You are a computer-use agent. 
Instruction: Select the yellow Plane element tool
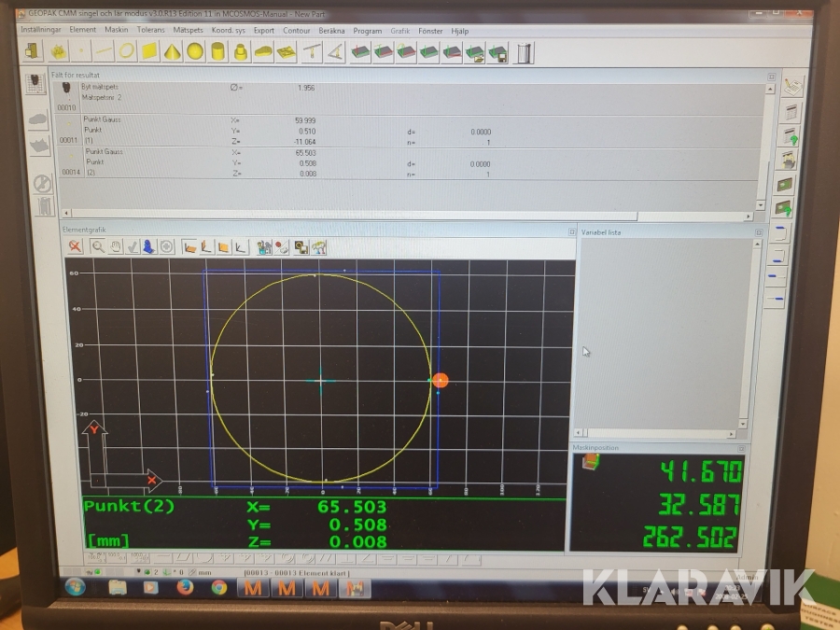(x=149, y=51)
